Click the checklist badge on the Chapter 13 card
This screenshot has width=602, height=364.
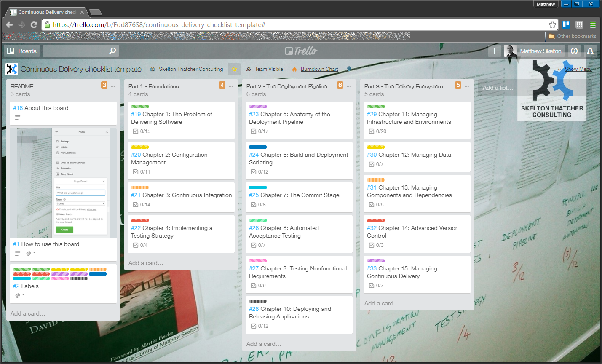[x=377, y=205]
